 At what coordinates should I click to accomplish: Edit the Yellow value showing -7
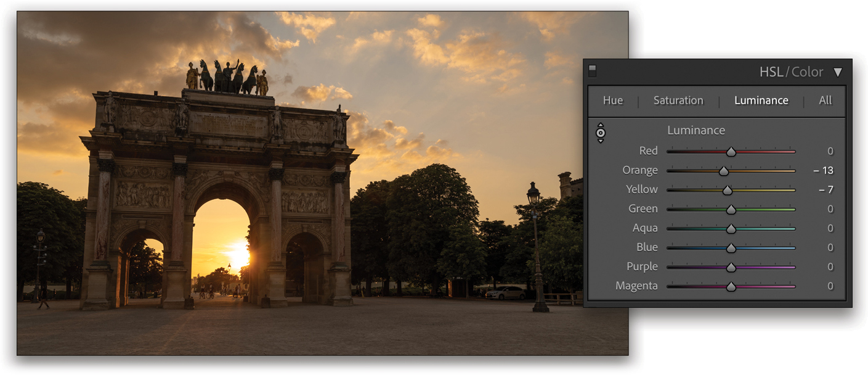(x=827, y=189)
